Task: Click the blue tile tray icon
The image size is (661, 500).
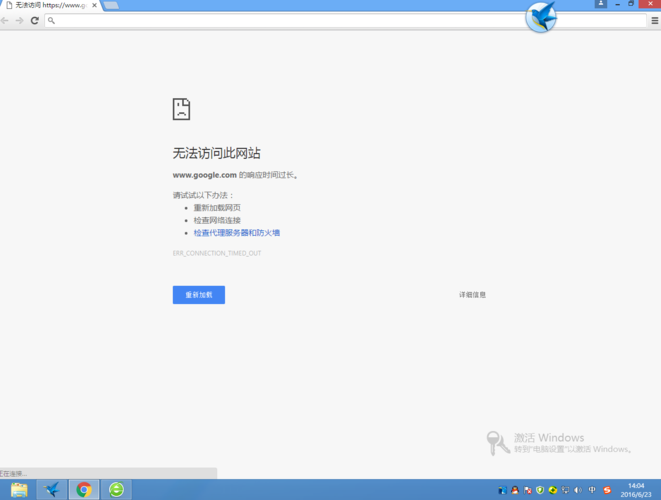Action: tap(502, 490)
